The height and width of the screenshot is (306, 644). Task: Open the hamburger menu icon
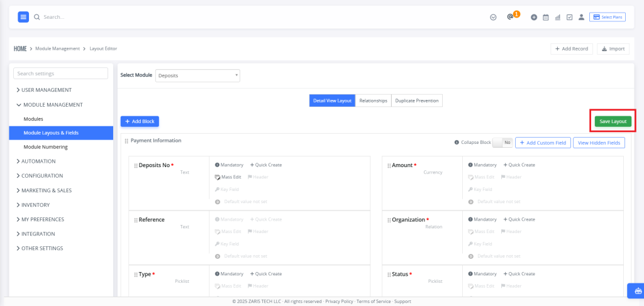[x=23, y=17]
